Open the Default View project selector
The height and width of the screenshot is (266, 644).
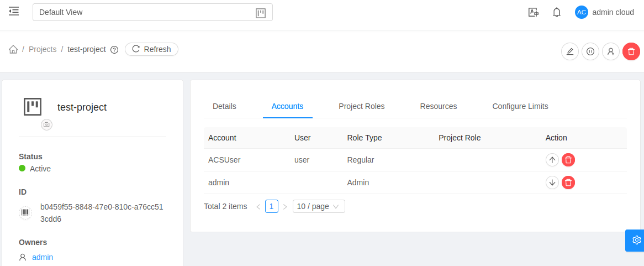pos(152,12)
